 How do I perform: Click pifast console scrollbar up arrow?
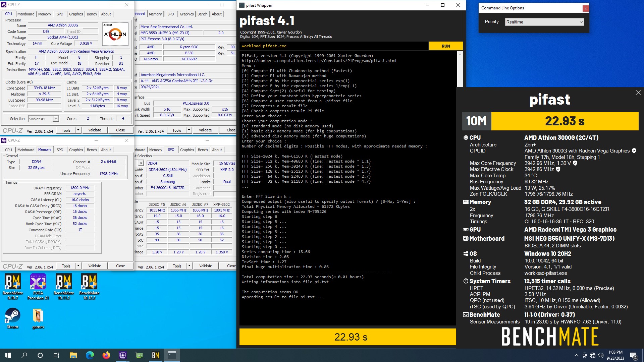pyautogui.click(x=460, y=54)
